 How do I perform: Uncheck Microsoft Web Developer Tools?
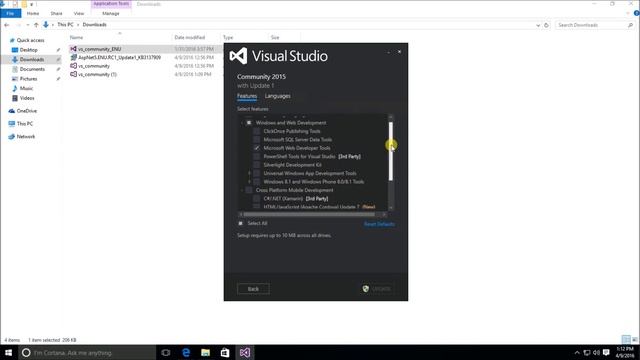tap(256, 148)
